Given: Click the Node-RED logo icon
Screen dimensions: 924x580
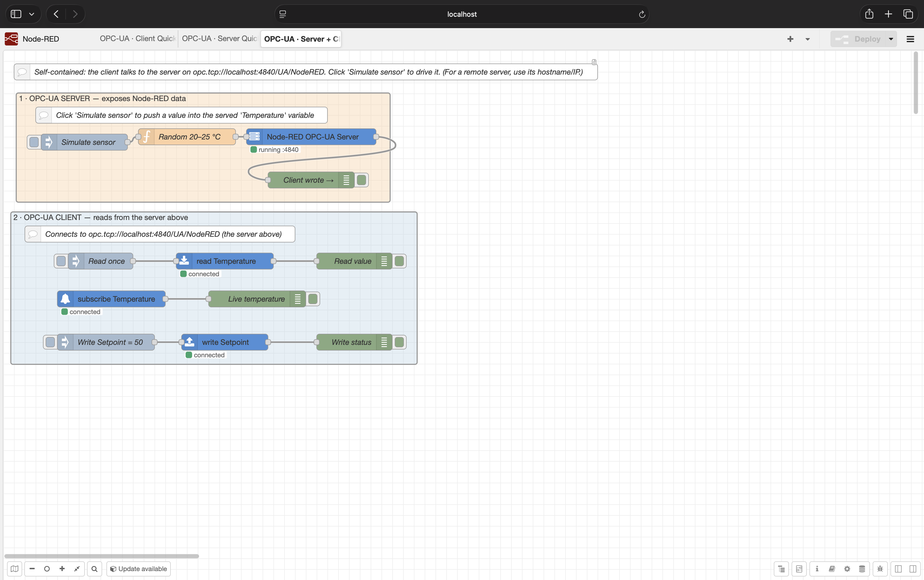Looking at the screenshot, I should point(12,39).
